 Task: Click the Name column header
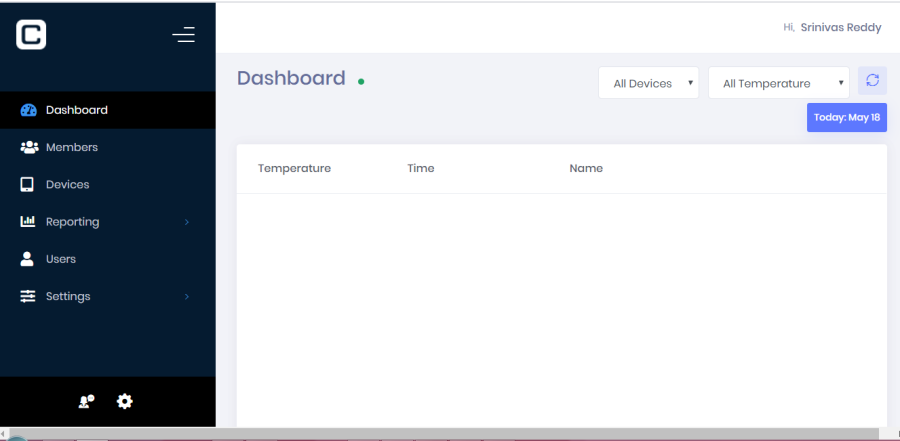click(586, 168)
